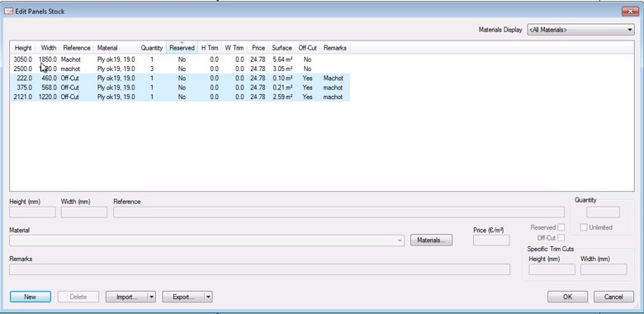The width and height of the screenshot is (644, 314).
Task: Click the Quantity input field
Action: [x=603, y=212]
